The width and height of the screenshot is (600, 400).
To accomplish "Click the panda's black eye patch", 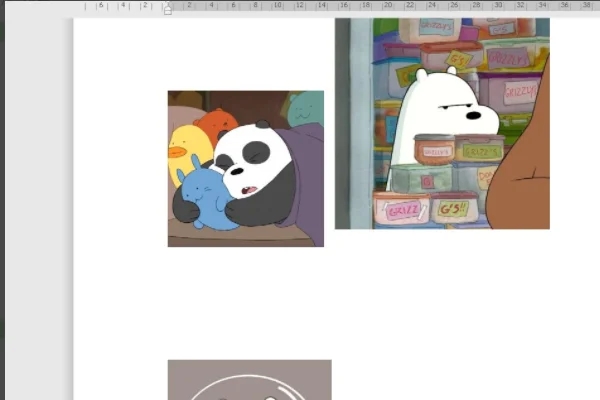I will pos(256,152).
